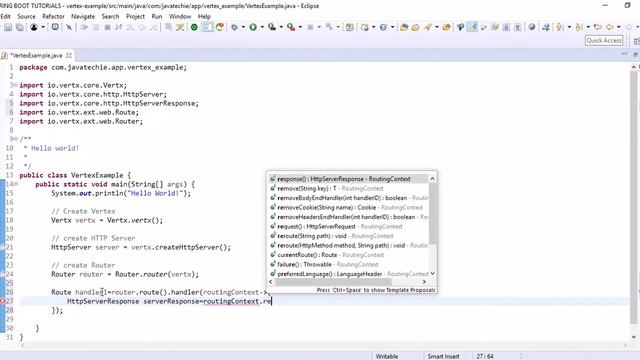Click the Terminate red square icon
The image size is (640, 360).
[x=107, y=27]
